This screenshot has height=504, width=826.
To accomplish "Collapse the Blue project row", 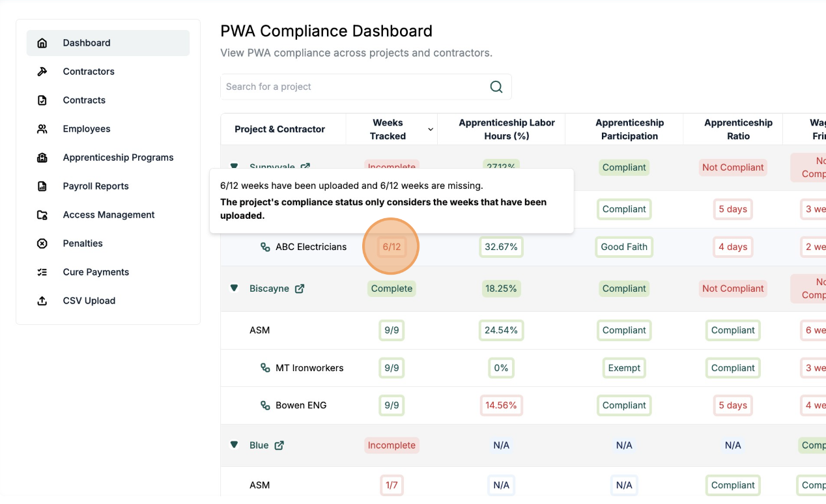I will (235, 445).
